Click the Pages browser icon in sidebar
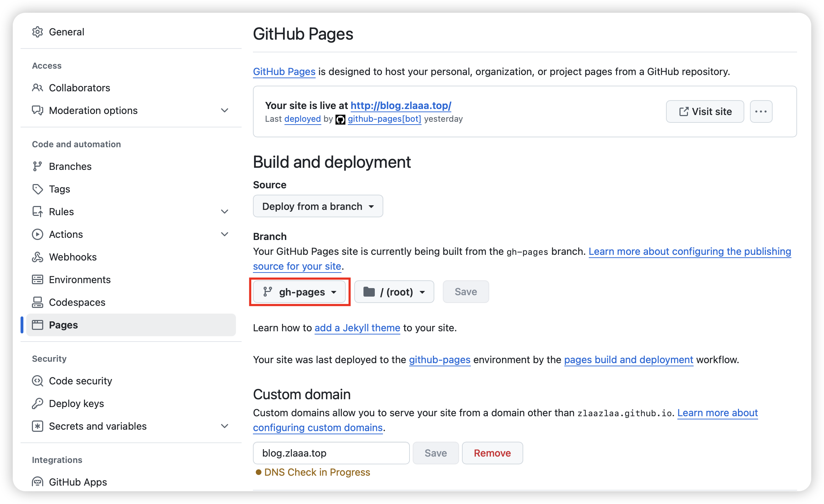This screenshot has height=504, width=824. (38, 325)
